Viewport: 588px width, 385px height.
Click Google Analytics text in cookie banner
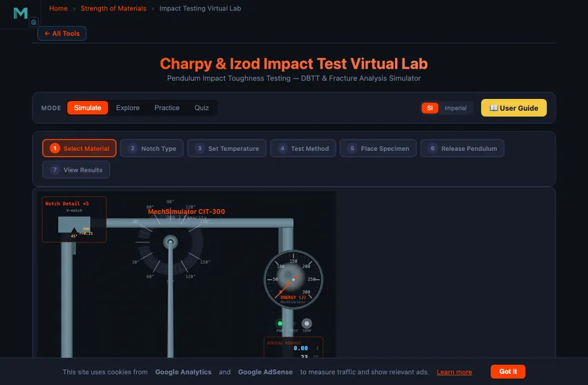183,372
